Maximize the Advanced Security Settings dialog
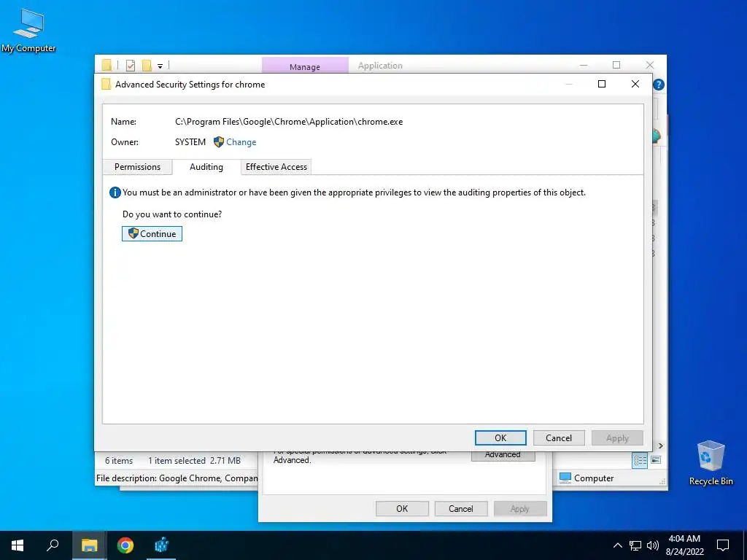Image resolution: width=747 pixels, height=560 pixels. (x=602, y=84)
